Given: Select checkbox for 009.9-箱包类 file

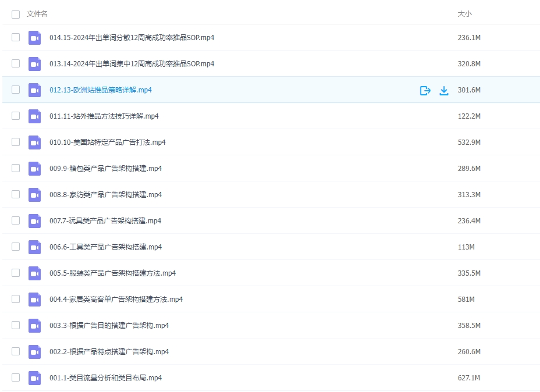Looking at the screenshot, I should 16,168.
